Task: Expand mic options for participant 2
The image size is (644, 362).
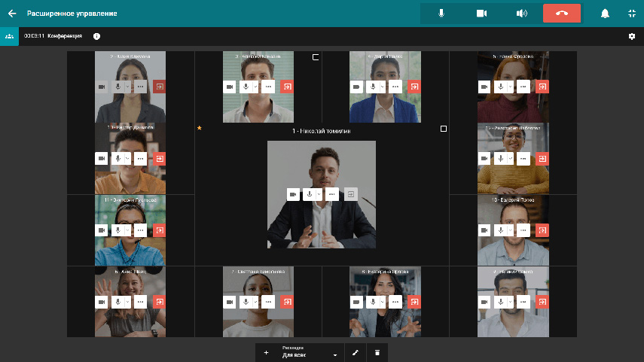Action: [128, 87]
